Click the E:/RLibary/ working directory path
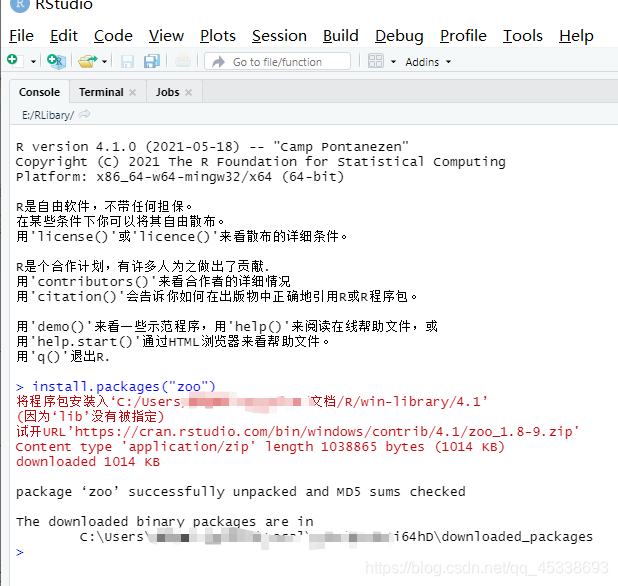 click(48, 115)
